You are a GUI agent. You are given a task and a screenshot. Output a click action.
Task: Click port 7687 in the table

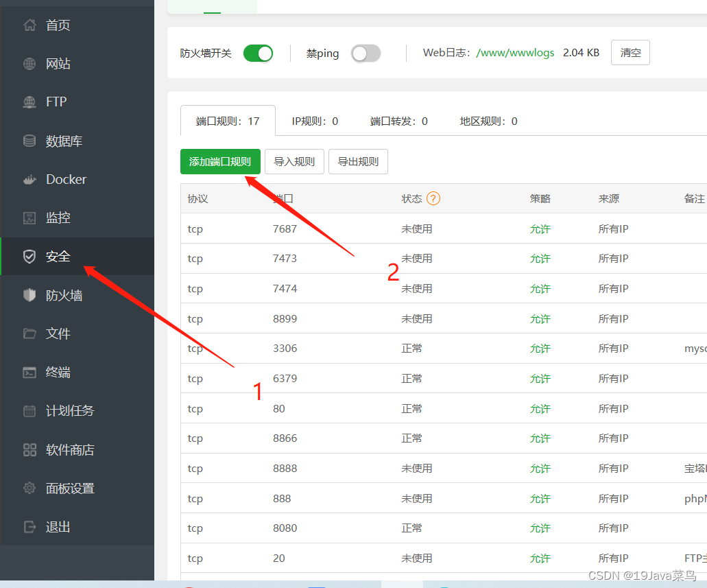coord(285,228)
